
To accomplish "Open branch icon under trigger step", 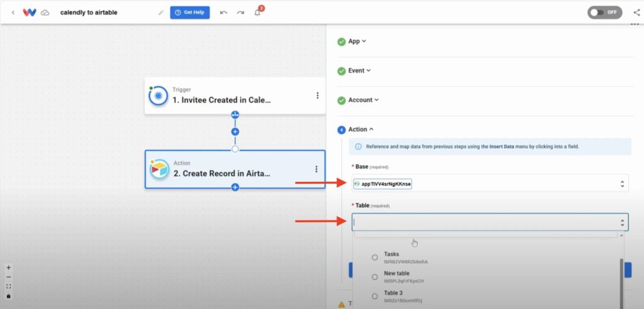I will (x=235, y=115).
